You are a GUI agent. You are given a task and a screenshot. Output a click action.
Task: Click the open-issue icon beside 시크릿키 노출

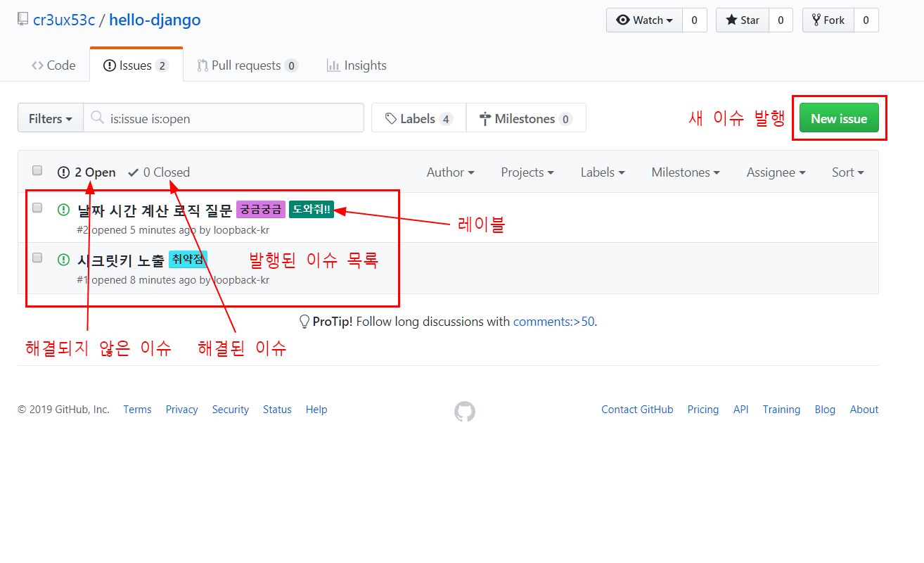63,260
